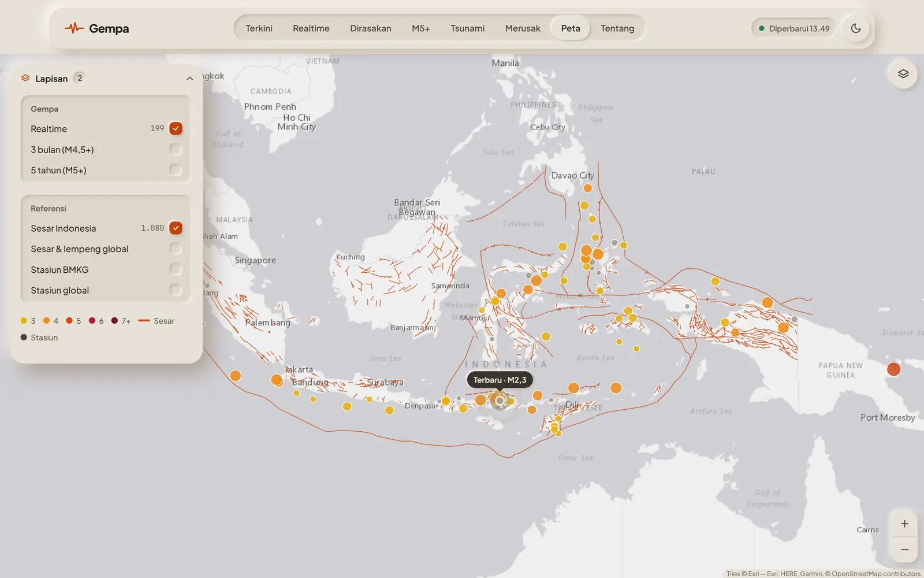
Task: Click the Port Moresby map label
Action: click(888, 417)
